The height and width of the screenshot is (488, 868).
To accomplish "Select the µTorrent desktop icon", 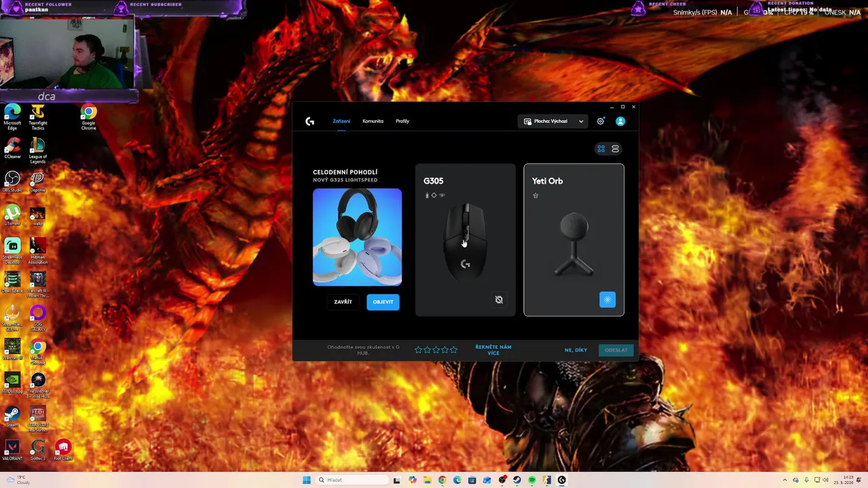I will pyautogui.click(x=12, y=216).
